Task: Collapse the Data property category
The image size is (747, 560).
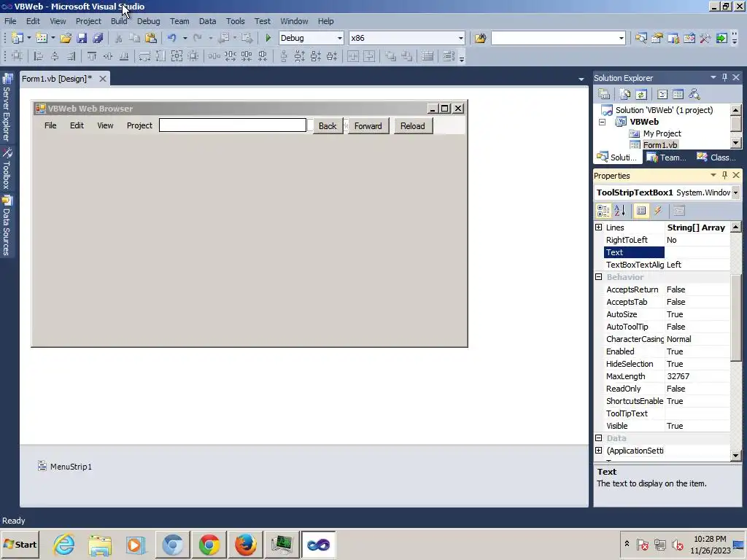Action: pos(599,438)
